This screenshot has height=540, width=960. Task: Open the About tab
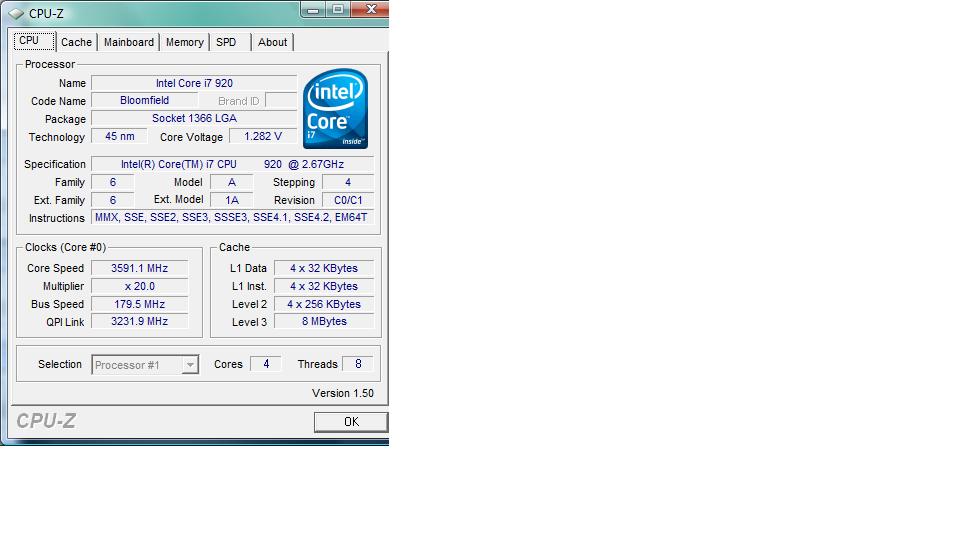(272, 42)
